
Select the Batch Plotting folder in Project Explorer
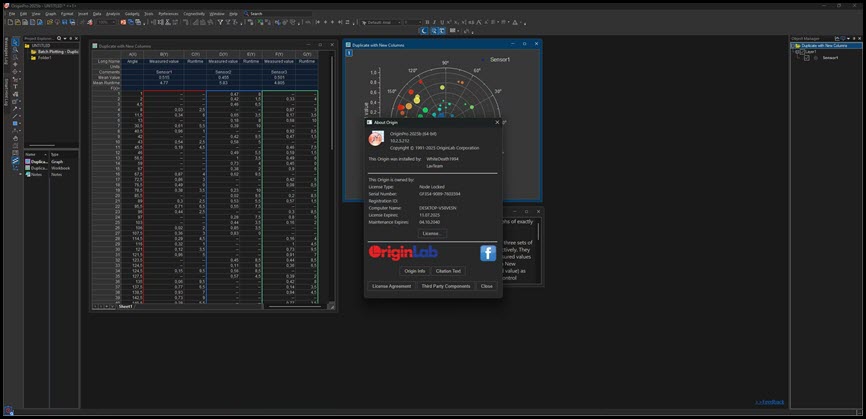(55, 51)
